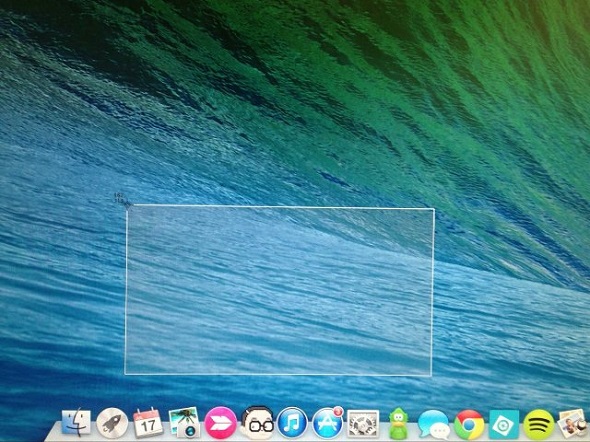Launch Adium green duck icon
This screenshot has height=442, width=590.
pos(398,423)
